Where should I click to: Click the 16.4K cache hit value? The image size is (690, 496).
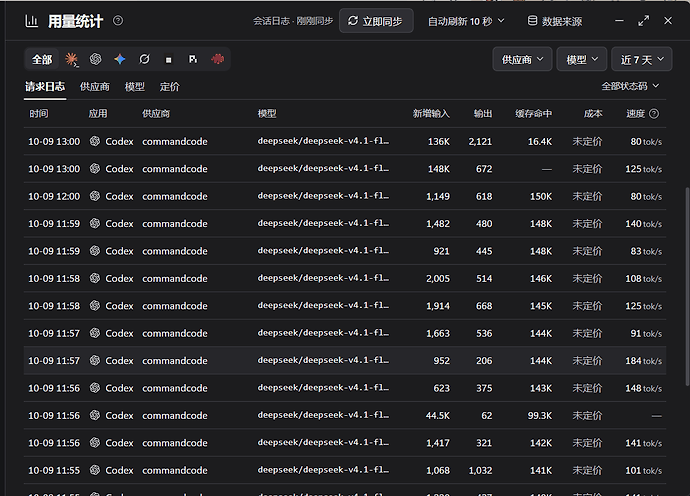coord(540,142)
